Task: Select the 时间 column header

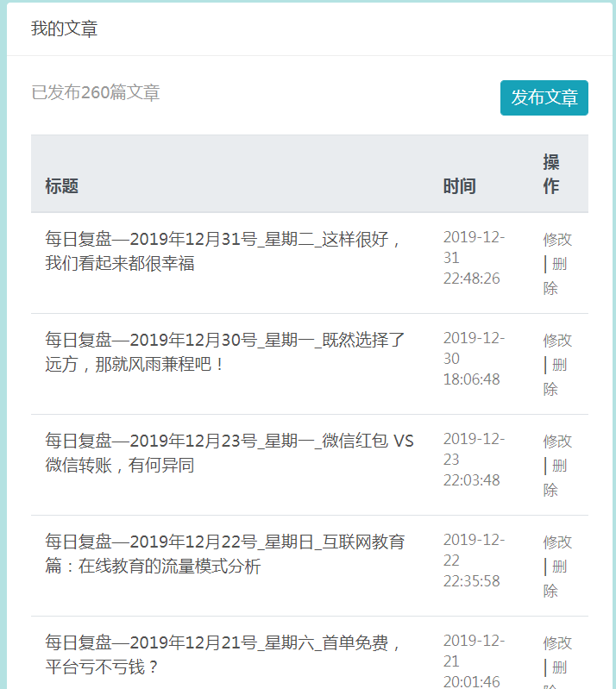Action: pos(460,186)
